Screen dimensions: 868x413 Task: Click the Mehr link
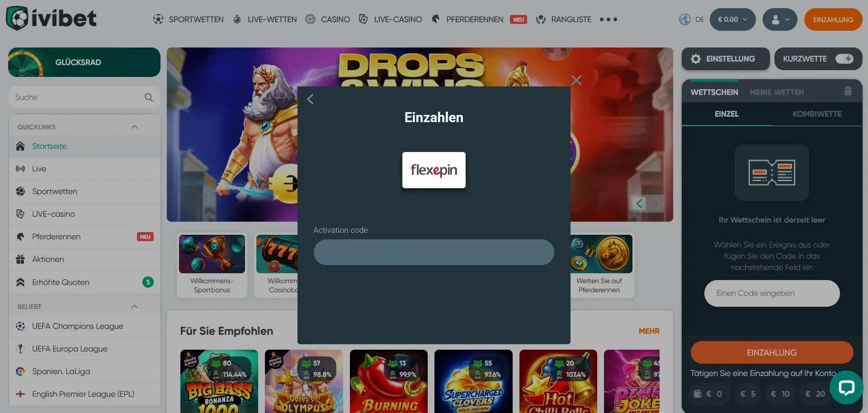pos(649,331)
